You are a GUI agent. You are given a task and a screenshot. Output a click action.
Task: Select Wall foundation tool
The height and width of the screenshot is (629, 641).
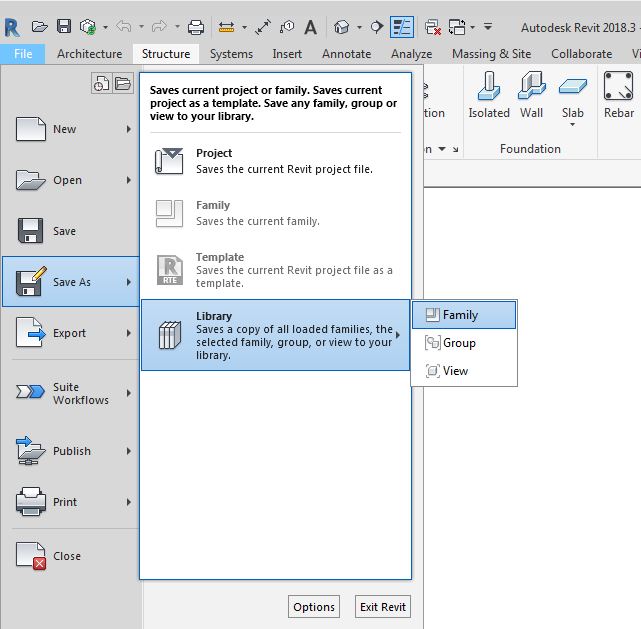pos(531,95)
